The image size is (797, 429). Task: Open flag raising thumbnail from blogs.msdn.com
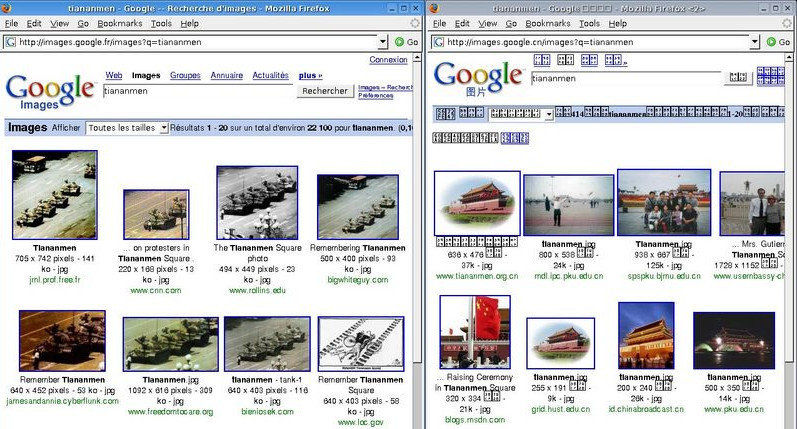(x=475, y=332)
